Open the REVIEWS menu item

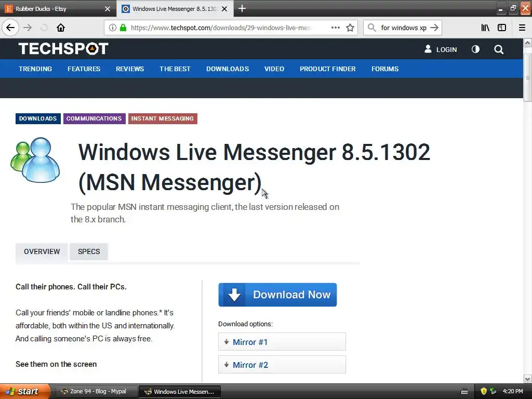click(x=130, y=69)
